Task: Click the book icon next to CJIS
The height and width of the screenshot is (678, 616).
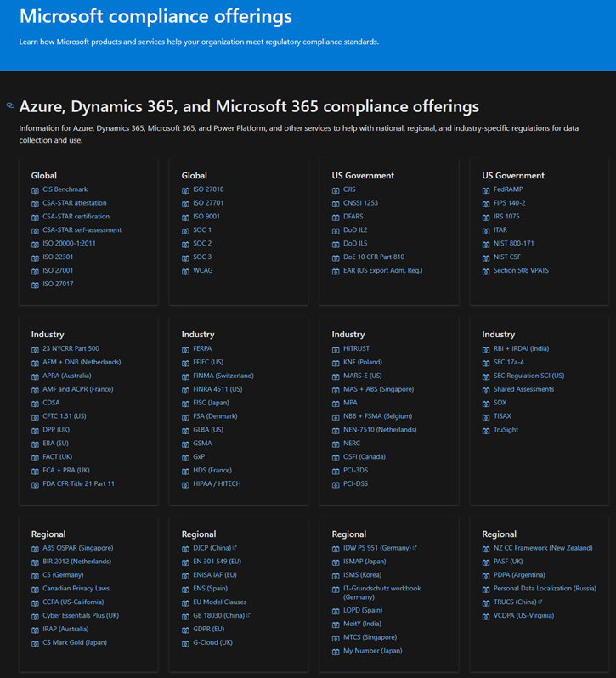Action: (x=336, y=190)
